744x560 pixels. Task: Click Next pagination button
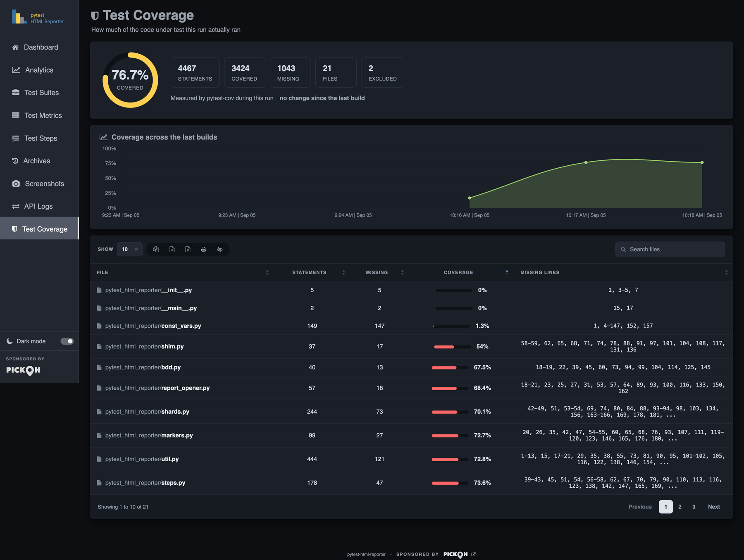click(x=714, y=507)
